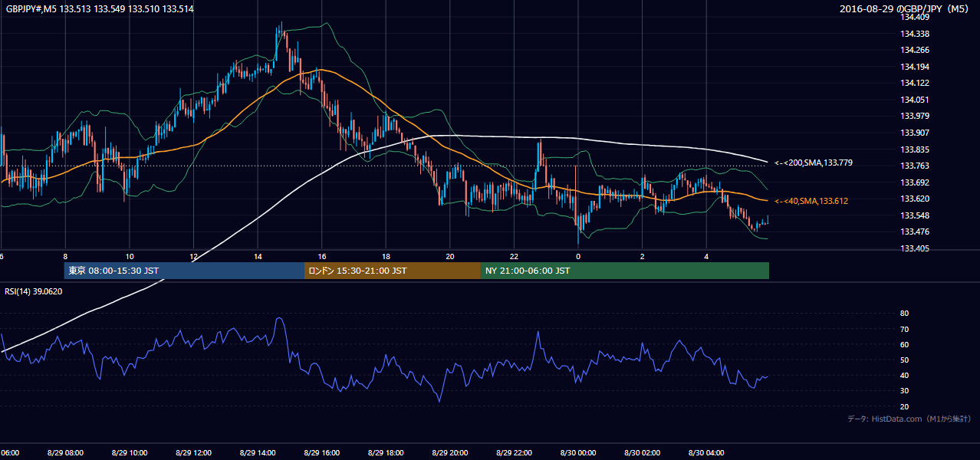Click price axis label 133.763
This screenshot has height=460, width=980.
916,166
